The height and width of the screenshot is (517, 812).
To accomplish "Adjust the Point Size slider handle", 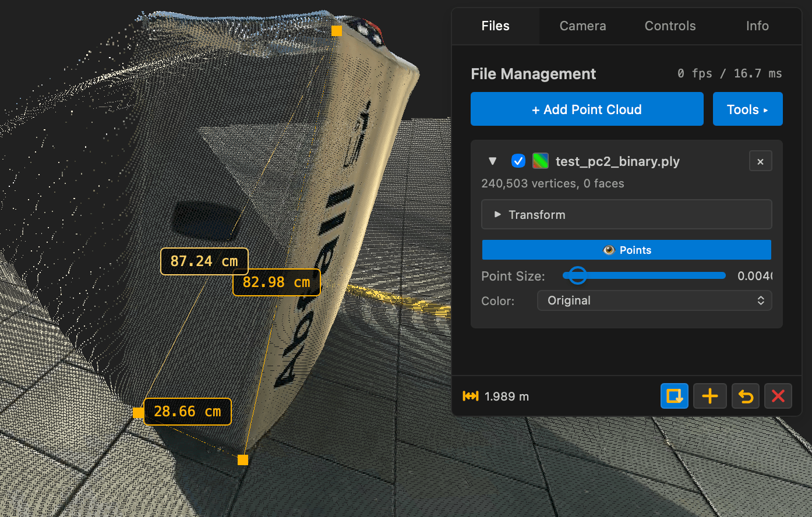I will (x=577, y=275).
